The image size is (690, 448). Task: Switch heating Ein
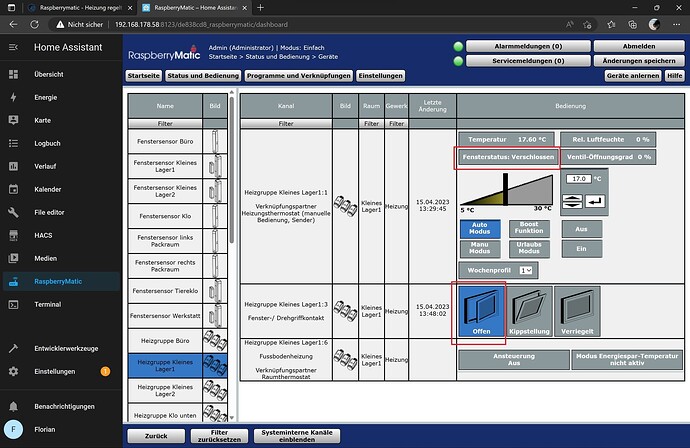581,249
